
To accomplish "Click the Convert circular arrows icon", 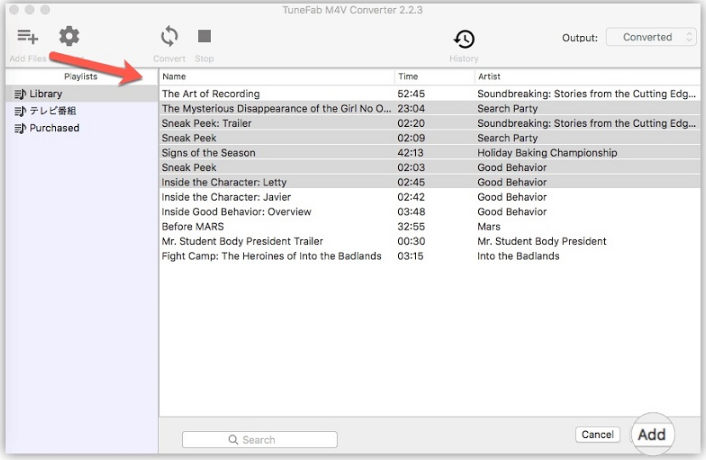I will pos(169,36).
